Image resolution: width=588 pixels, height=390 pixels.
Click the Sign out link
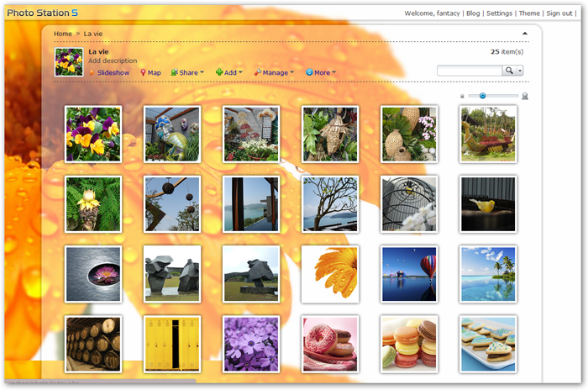coord(559,13)
